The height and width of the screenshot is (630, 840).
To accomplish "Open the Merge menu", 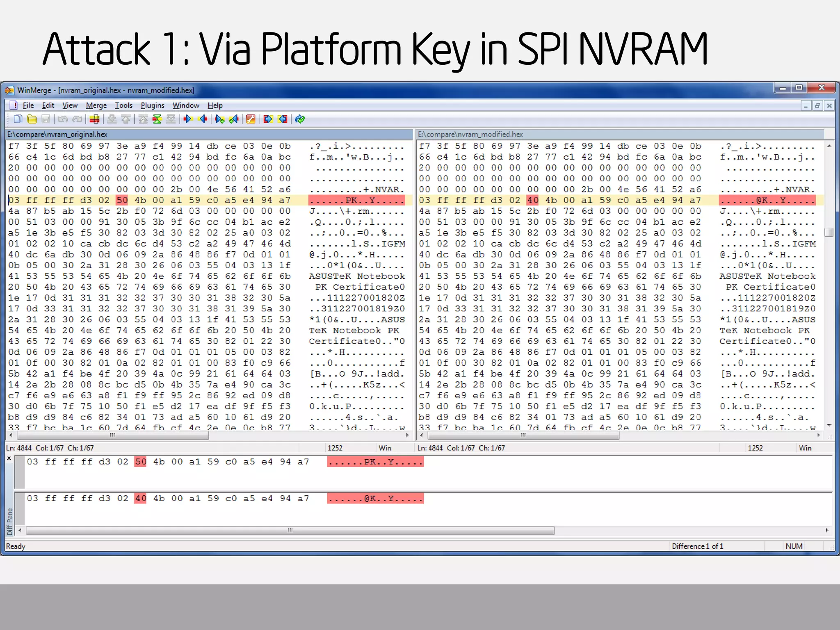I will click(x=96, y=105).
